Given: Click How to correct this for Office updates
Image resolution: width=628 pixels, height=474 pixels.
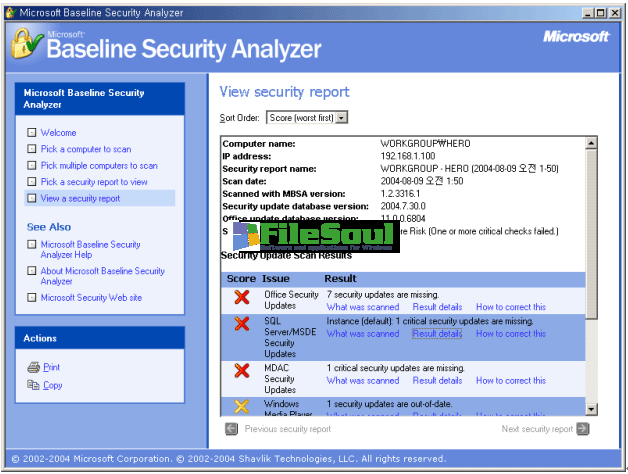Looking at the screenshot, I should coord(510,307).
